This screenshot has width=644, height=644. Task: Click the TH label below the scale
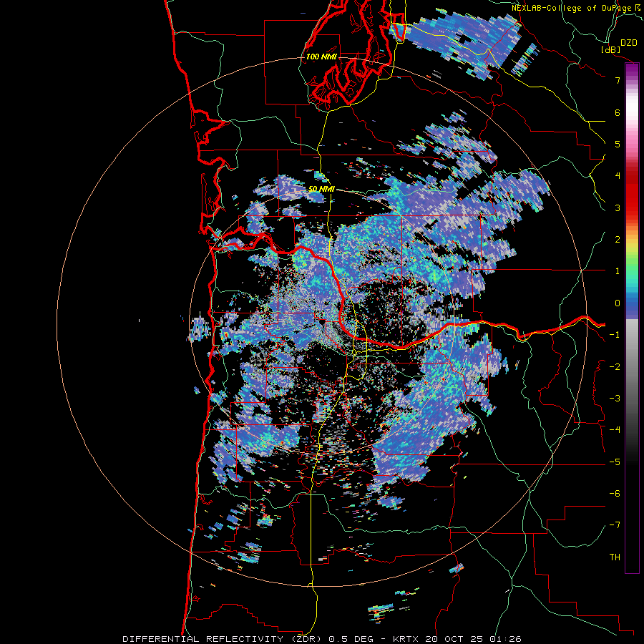(615, 557)
